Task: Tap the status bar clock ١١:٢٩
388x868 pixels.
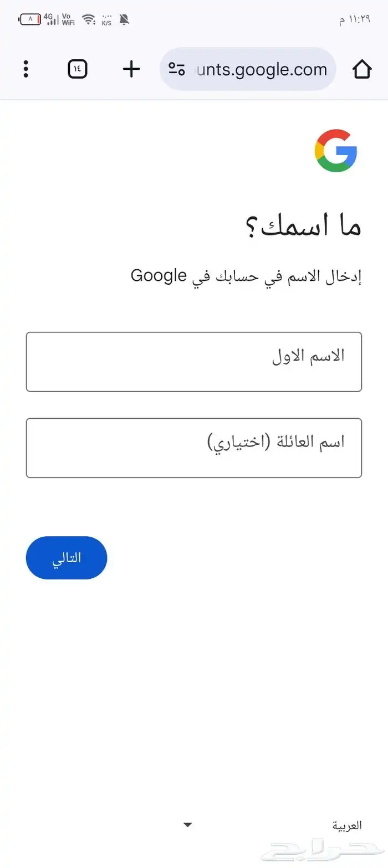Action: [x=355, y=20]
